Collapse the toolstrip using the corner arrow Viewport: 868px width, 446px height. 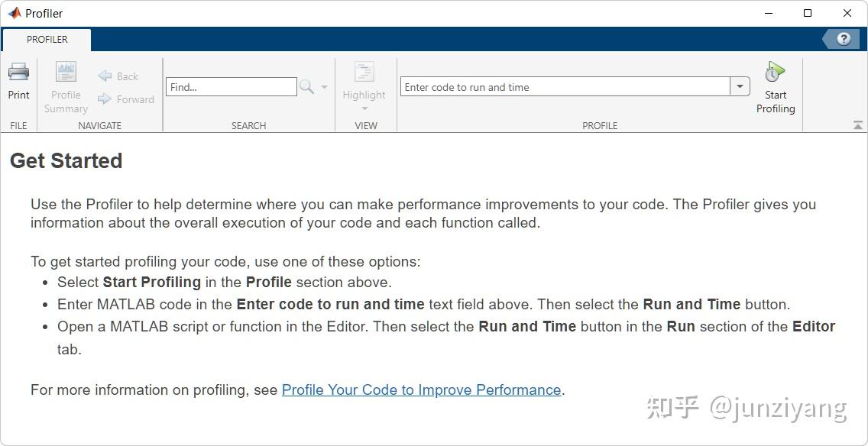(x=857, y=125)
